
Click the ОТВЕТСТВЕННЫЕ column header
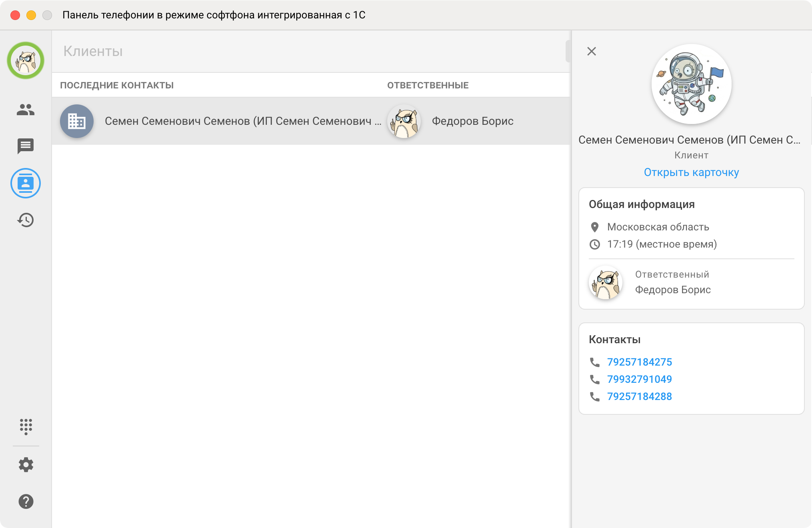[428, 85]
